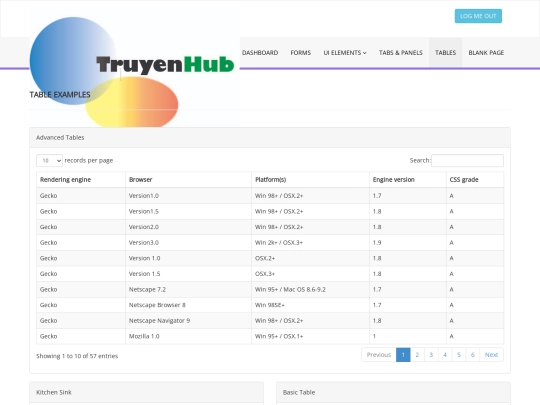540x405 pixels.
Task: Click the Netscape Navigator 9 cell
Action: point(188,321)
